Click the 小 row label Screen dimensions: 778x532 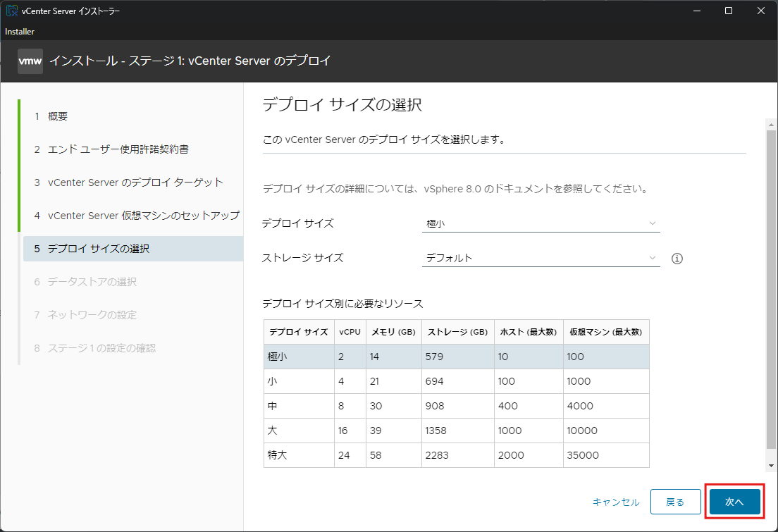(273, 381)
